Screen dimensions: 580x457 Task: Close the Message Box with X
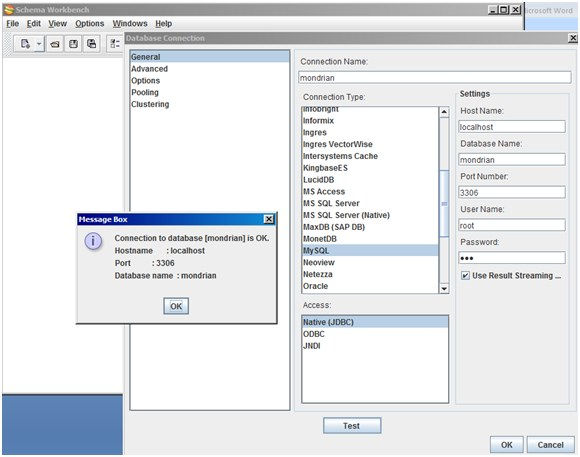coord(269,219)
